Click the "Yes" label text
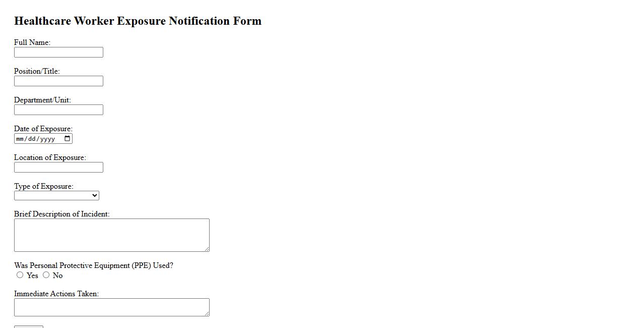Image resolution: width=644 pixels, height=328 pixels. point(32,276)
